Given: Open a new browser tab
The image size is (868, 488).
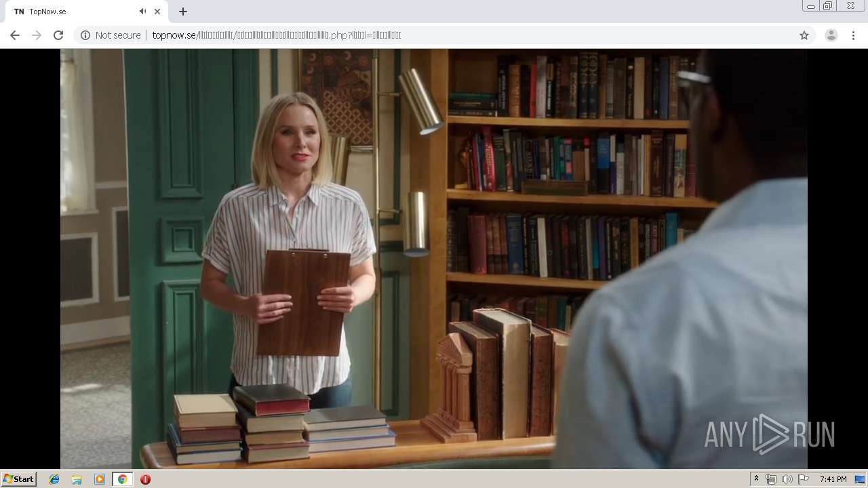Looking at the screenshot, I should [183, 12].
